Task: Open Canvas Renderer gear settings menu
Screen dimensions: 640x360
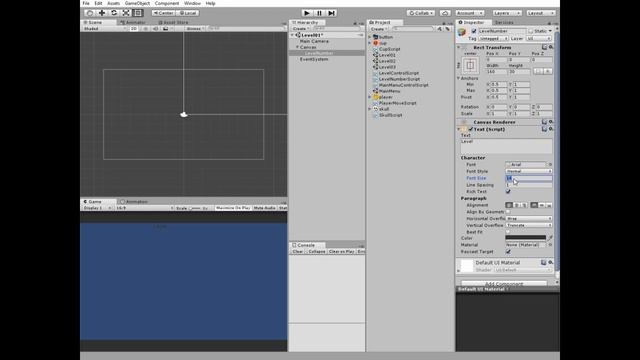Action: (551, 122)
